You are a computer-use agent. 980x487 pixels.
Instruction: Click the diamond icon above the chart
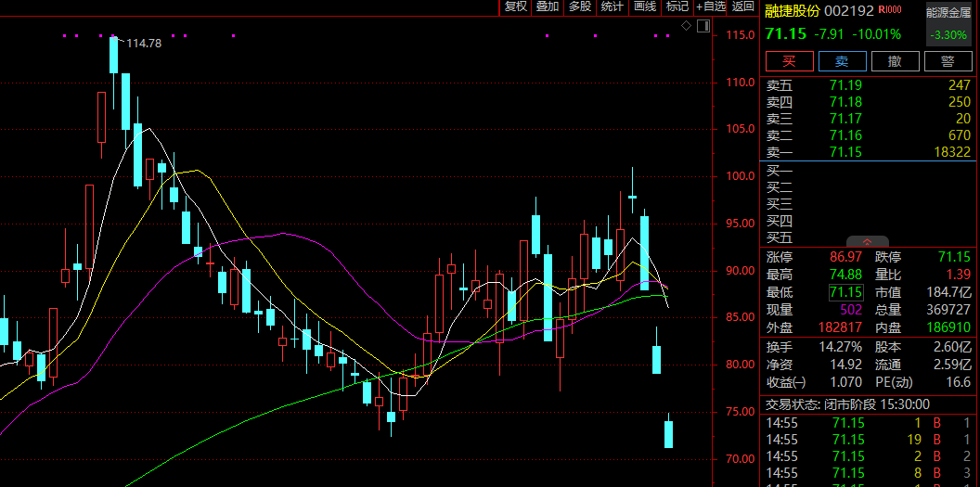point(686,26)
